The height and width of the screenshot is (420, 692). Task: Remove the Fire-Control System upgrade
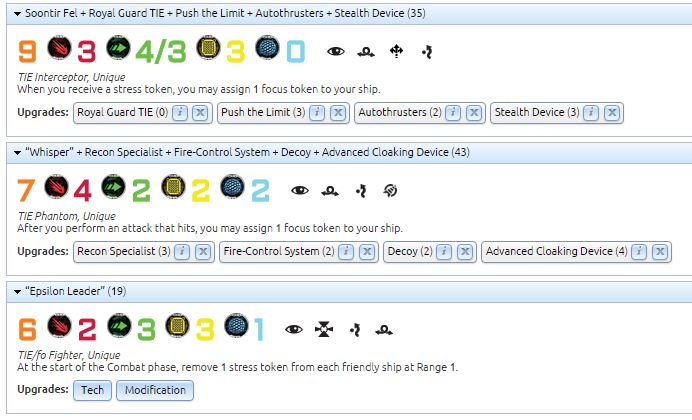[x=367, y=252]
